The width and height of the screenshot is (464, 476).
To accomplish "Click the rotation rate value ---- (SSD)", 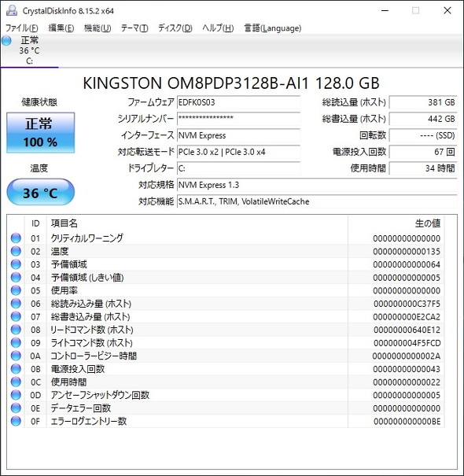I will pyautogui.click(x=423, y=135).
